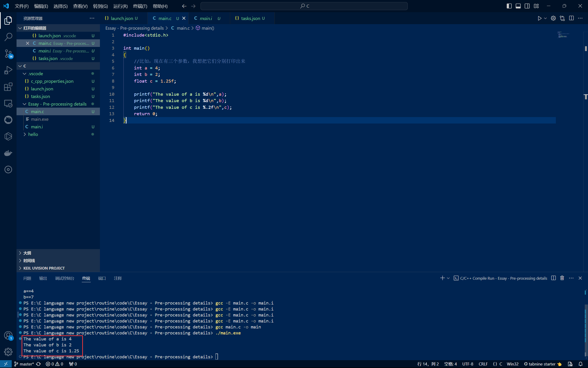This screenshot has height=368, width=588.
Task: Open the settings gear in the editor toolbar
Action: (x=553, y=18)
